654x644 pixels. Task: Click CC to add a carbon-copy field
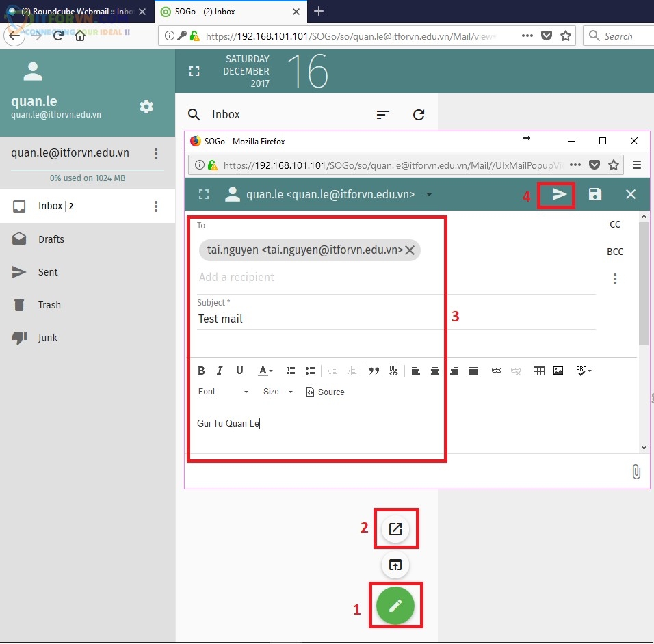tap(615, 224)
